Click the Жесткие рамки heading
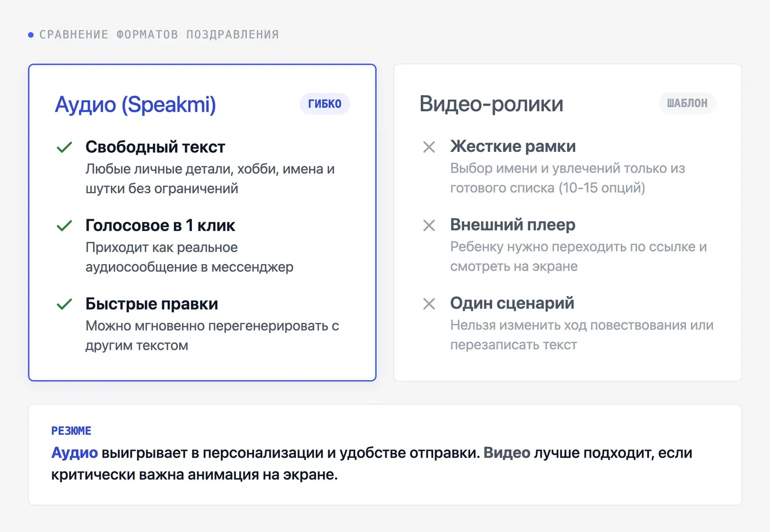Viewport: 770px width, 532px height. tap(513, 146)
